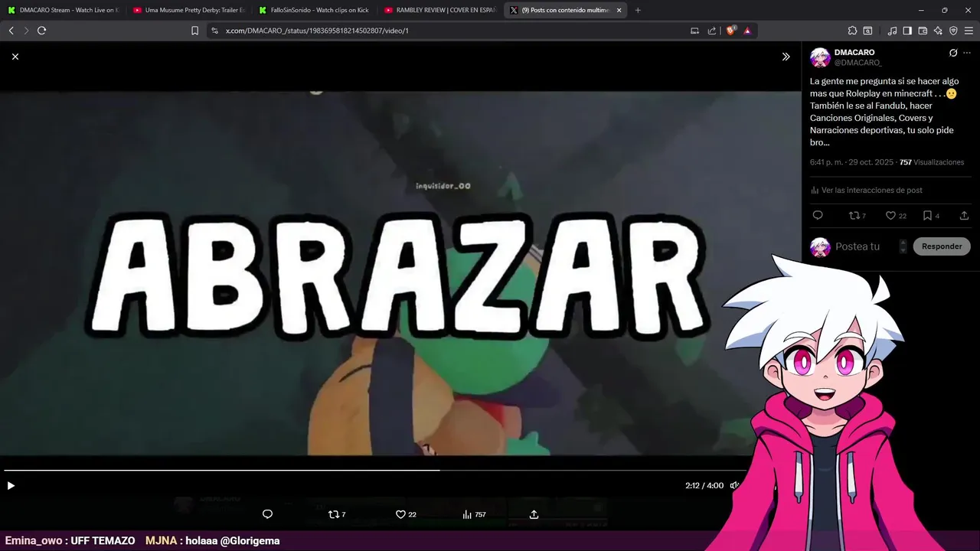Open Brave Rewards triangle icon

pos(747,31)
